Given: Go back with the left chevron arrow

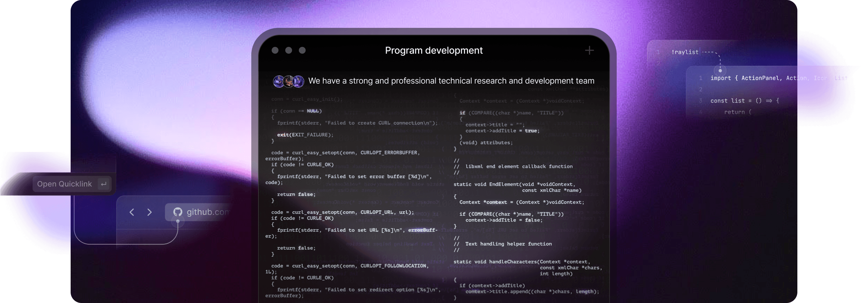Looking at the screenshot, I should tap(132, 212).
